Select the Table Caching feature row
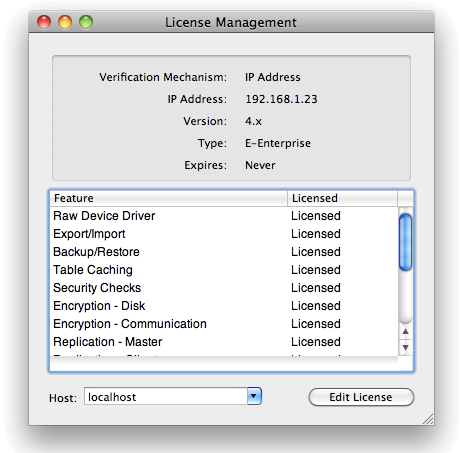 (x=224, y=270)
